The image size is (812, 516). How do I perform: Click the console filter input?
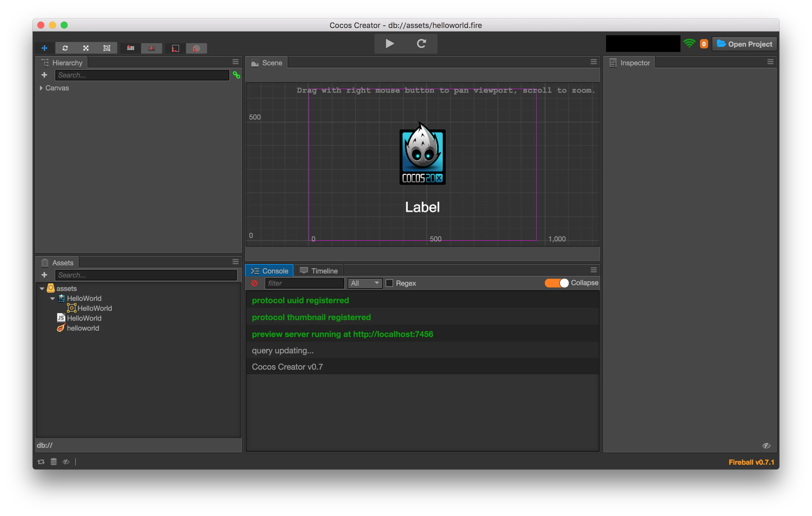pos(304,283)
